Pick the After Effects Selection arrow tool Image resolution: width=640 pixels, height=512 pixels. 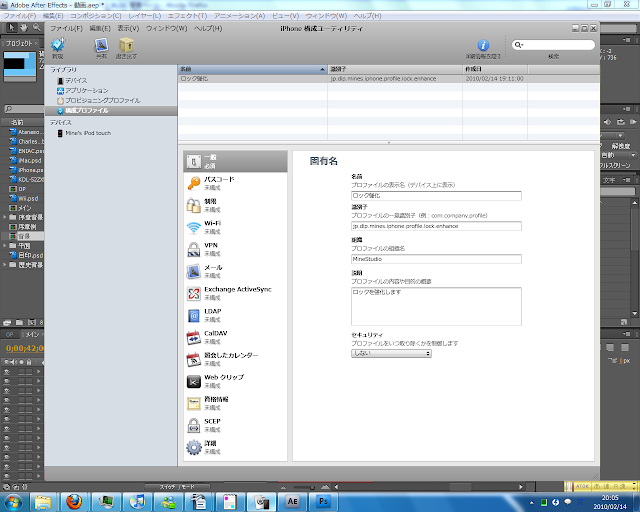[11, 27]
